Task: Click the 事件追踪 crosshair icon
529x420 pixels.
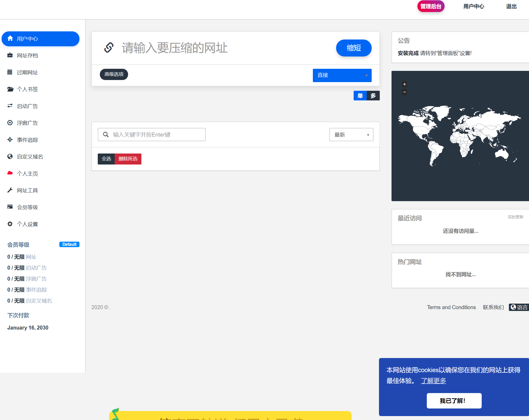Action: [x=10, y=140]
